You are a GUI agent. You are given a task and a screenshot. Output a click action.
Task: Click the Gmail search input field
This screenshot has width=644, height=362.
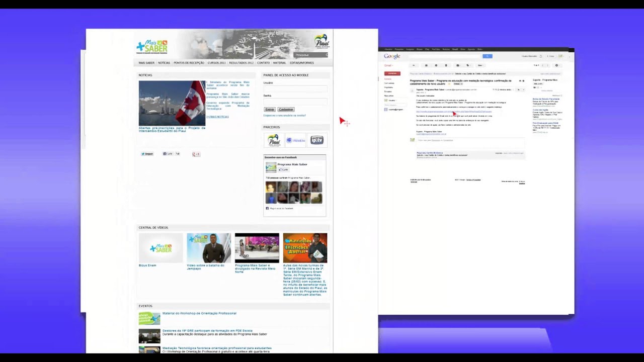[x=445, y=56]
